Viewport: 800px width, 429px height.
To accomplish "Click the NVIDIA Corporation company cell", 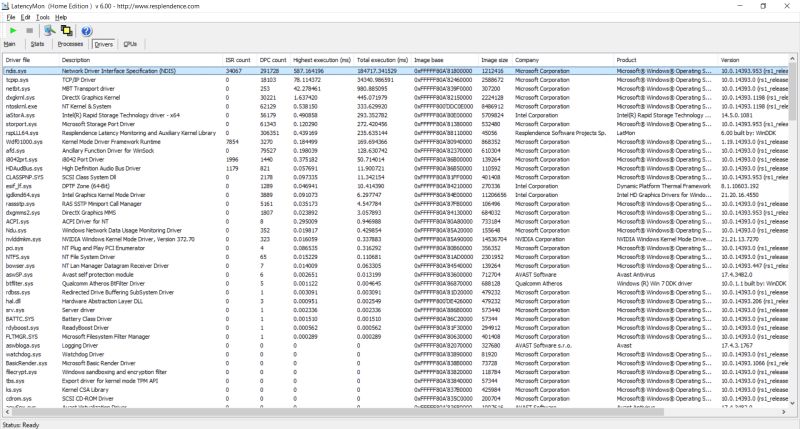I will 540,239.
